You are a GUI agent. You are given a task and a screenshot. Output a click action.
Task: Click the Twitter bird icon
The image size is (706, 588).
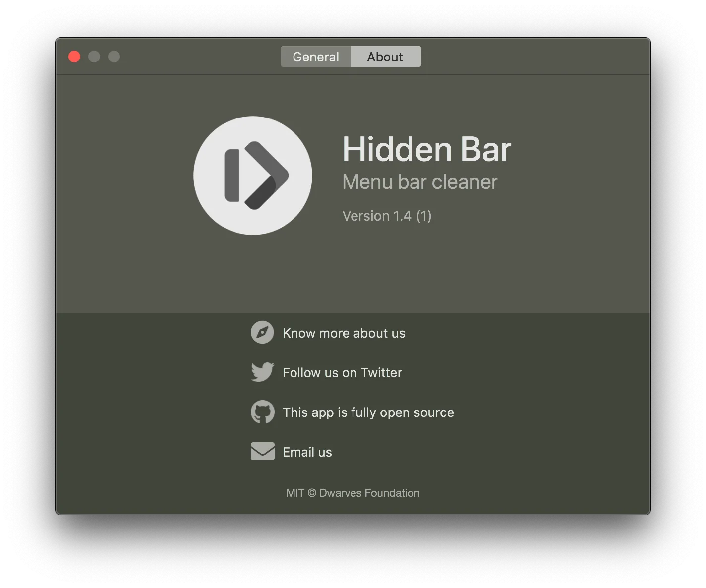point(262,372)
